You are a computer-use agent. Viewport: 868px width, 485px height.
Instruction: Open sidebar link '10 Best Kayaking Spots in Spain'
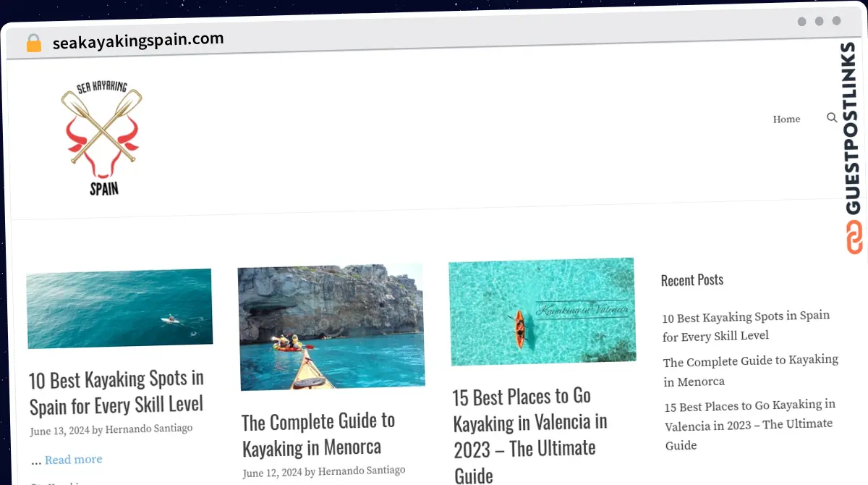point(746,326)
